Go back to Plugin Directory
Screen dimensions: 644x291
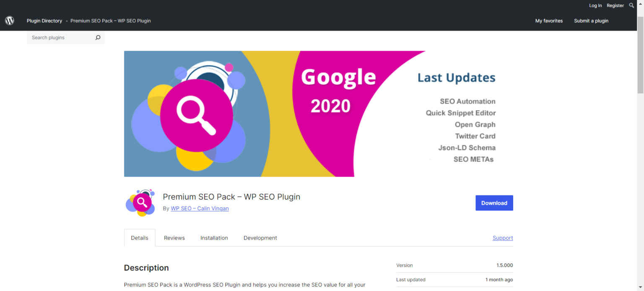(x=44, y=21)
